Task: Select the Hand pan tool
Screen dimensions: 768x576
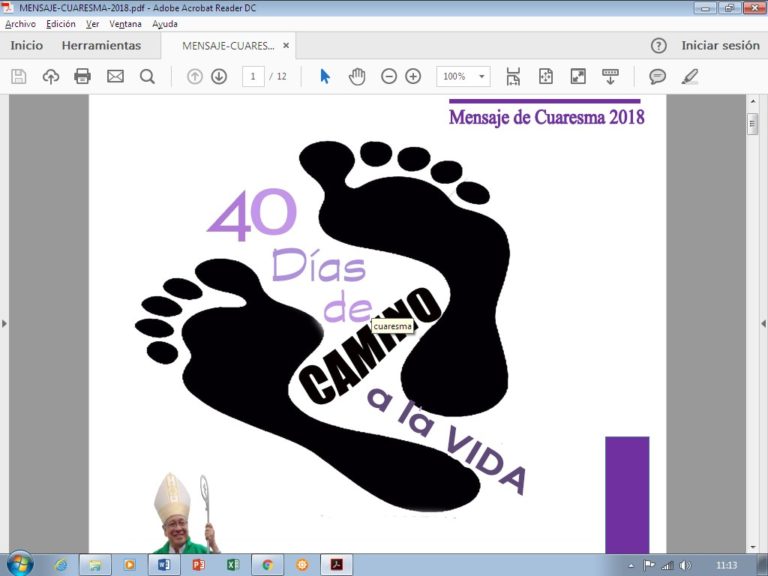Action: pyautogui.click(x=357, y=77)
